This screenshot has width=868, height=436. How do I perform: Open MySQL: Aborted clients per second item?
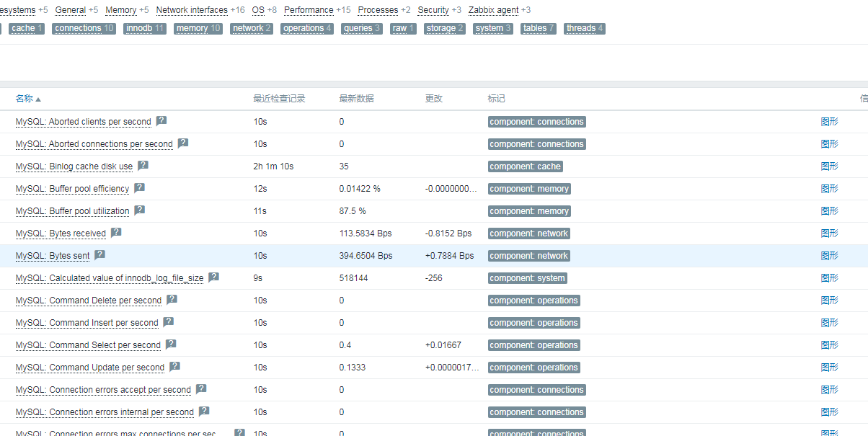[x=84, y=122]
